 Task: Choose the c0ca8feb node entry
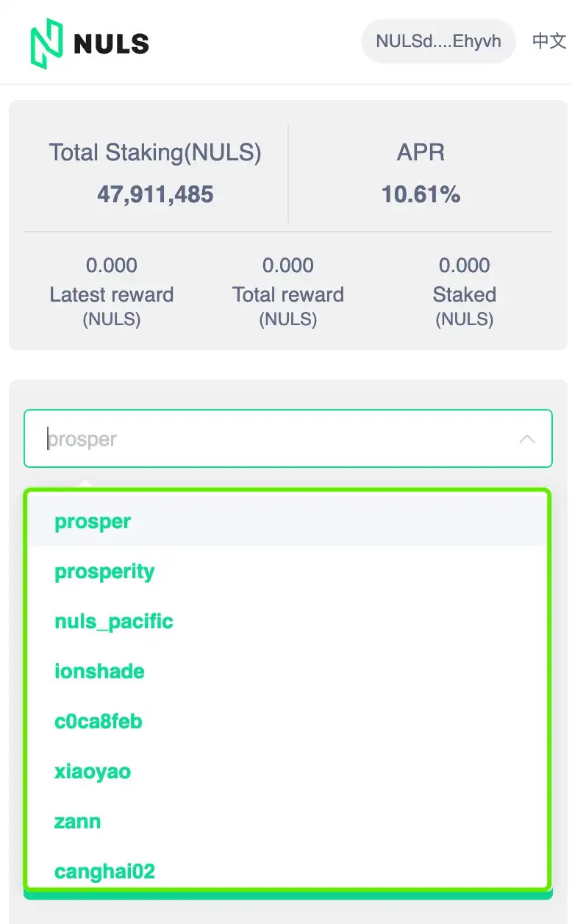(x=287, y=721)
